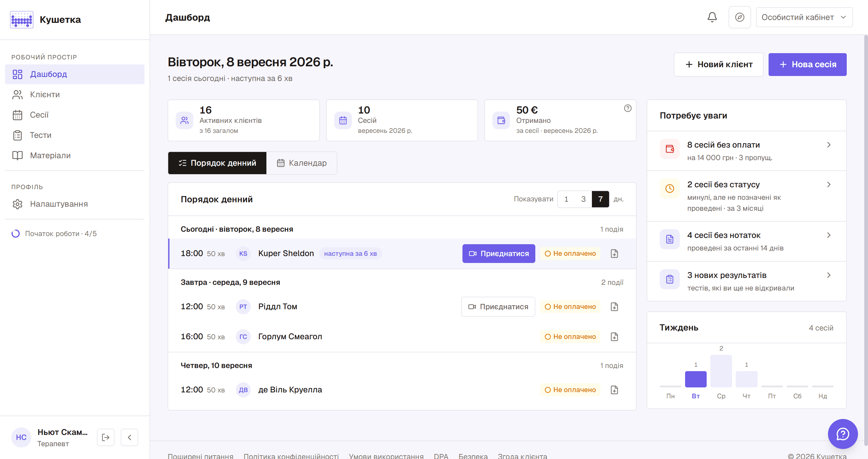The image size is (868, 459).
Task: Open the Особистий кабінет dropdown
Action: (x=804, y=17)
